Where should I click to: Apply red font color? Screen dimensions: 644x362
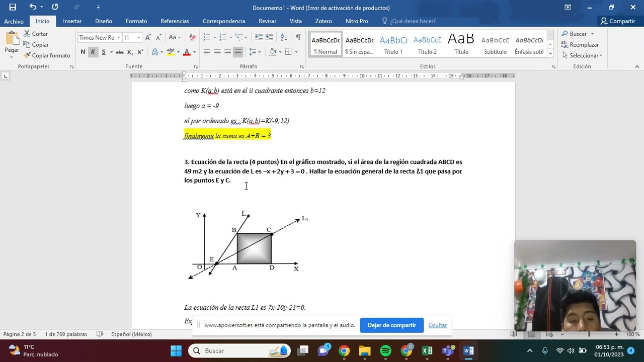pyautogui.click(x=187, y=52)
